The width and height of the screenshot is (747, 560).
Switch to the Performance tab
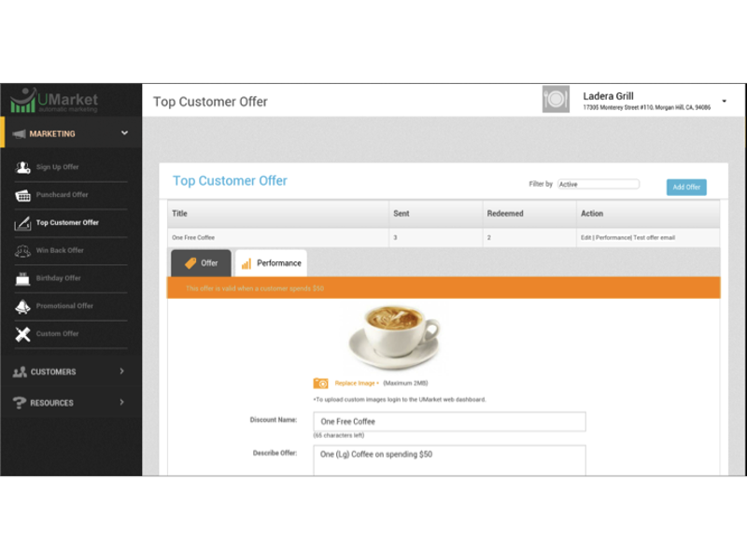pos(274,262)
